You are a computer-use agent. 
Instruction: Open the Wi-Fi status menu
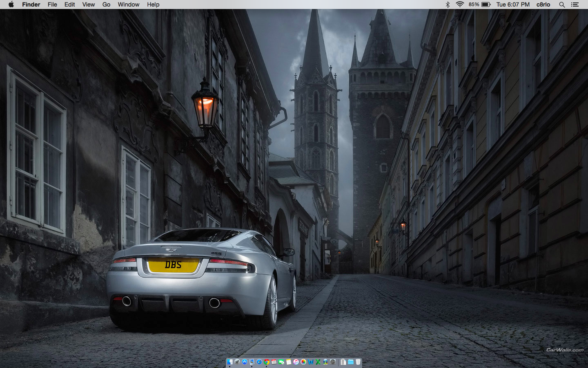pyautogui.click(x=460, y=4)
